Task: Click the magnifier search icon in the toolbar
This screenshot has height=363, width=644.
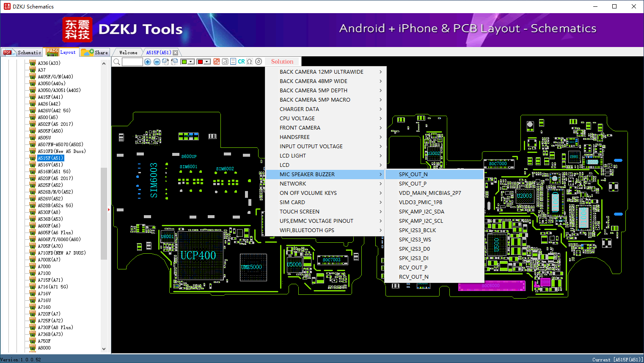Action: tap(117, 62)
